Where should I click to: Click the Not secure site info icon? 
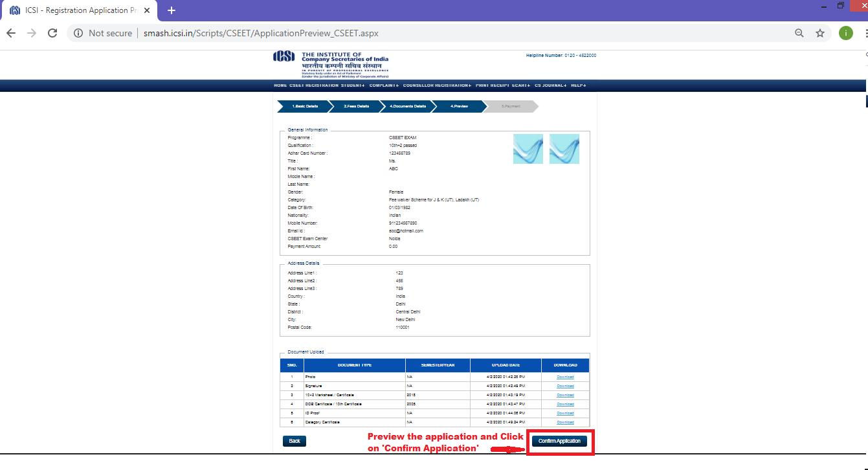click(78, 33)
